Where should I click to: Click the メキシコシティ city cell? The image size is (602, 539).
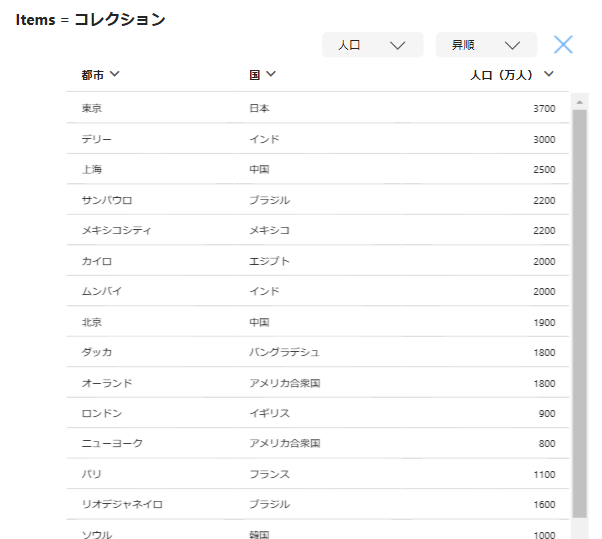117,230
